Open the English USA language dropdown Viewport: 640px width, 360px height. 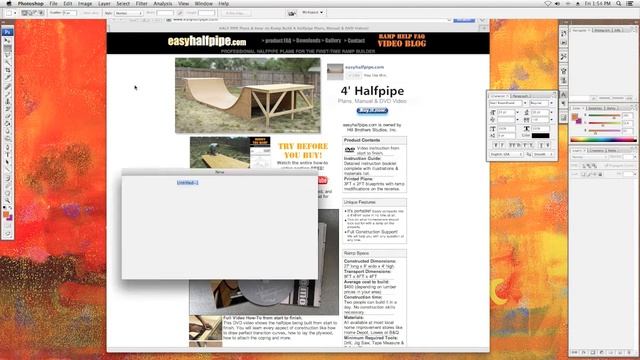tap(506, 155)
